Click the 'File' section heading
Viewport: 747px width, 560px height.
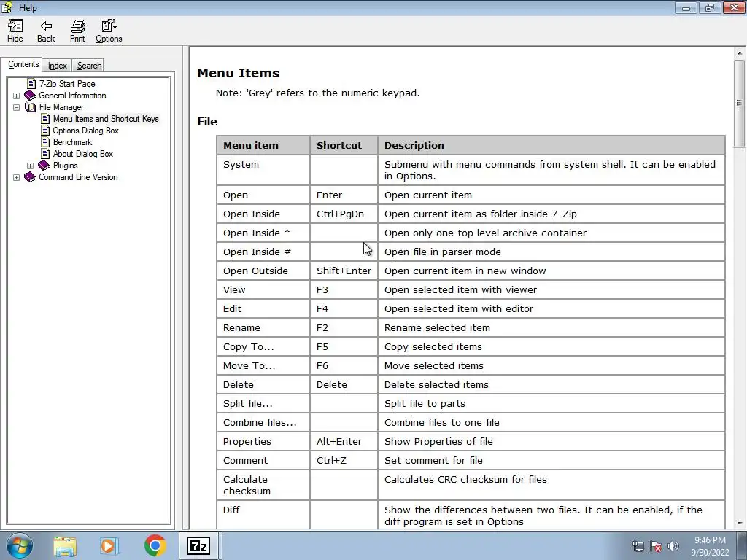pos(207,122)
